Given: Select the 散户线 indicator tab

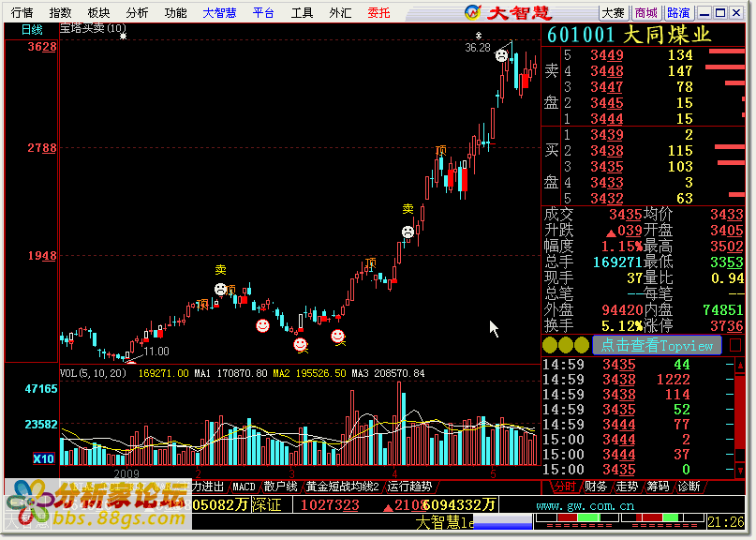Looking at the screenshot, I should [280, 487].
